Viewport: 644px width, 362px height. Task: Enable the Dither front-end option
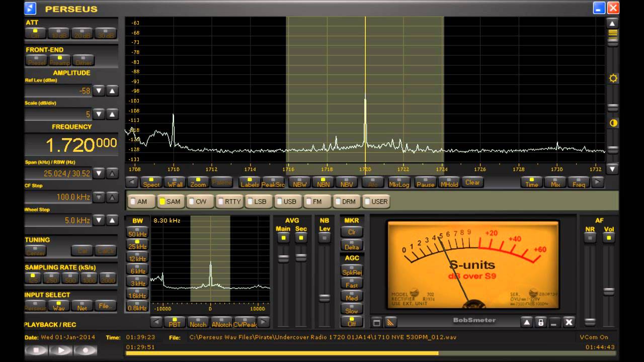pyautogui.click(x=83, y=60)
